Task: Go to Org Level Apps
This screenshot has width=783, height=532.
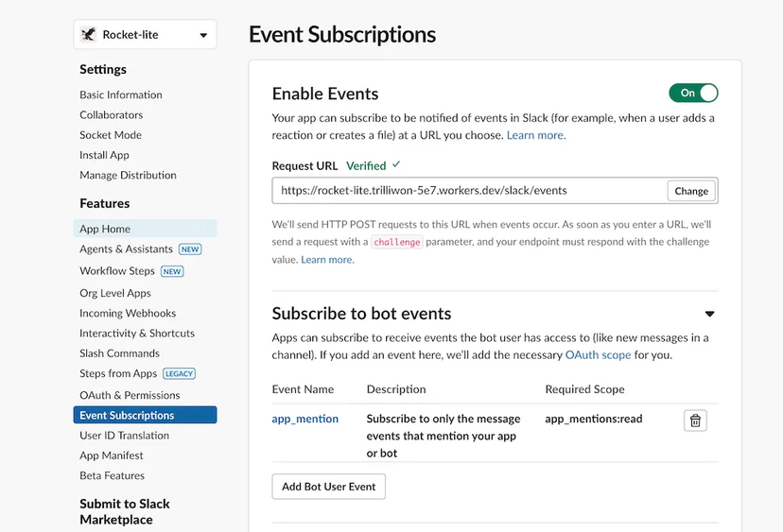Action: coord(115,293)
